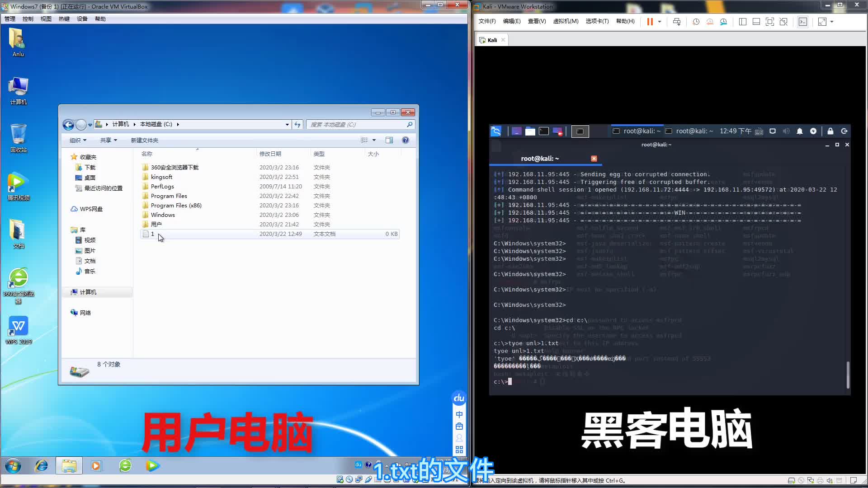Open the Explorer address bar history dropdown
The height and width of the screenshot is (488, 868).
pyautogui.click(x=287, y=125)
